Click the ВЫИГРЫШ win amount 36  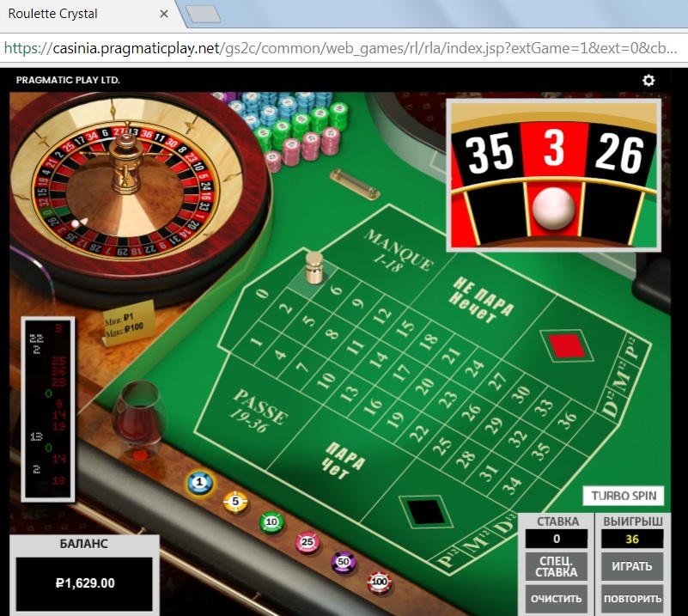[x=632, y=540]
